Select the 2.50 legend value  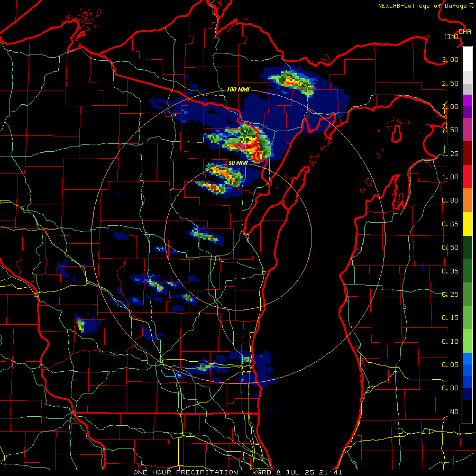tap(450, 83)
